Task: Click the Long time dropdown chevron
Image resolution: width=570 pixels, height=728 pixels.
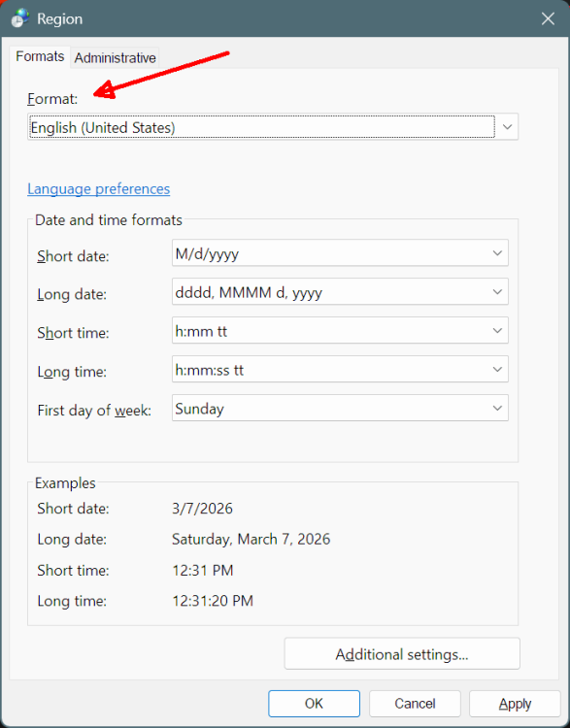Action: (x=497, y=369)
